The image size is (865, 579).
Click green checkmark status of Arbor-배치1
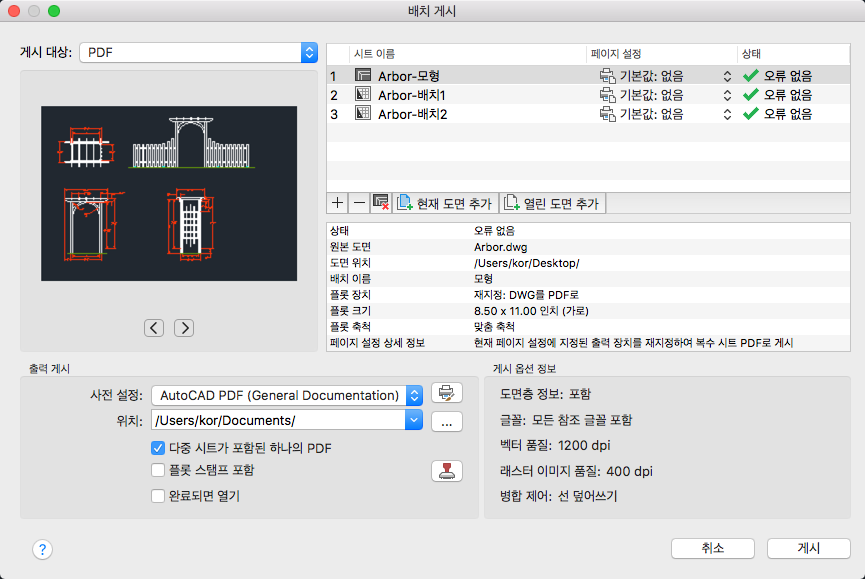tap(750, 94)
